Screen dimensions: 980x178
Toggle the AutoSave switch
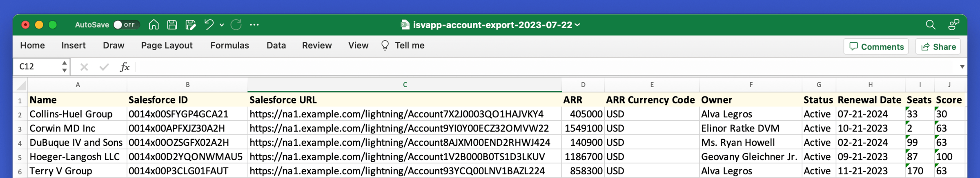pyautogui.click(x=126, y=25)
